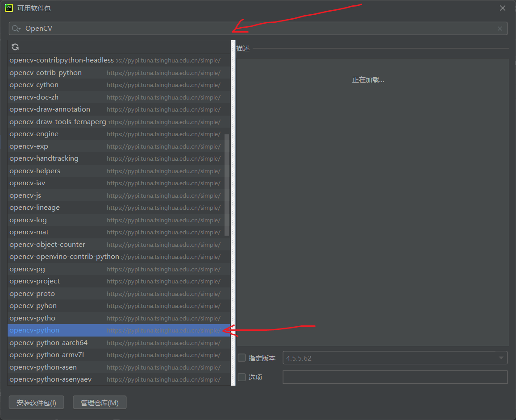Select opencv-draw-annotation package
Viewport: 516px width, 420px height.
(x=119, y=109)
